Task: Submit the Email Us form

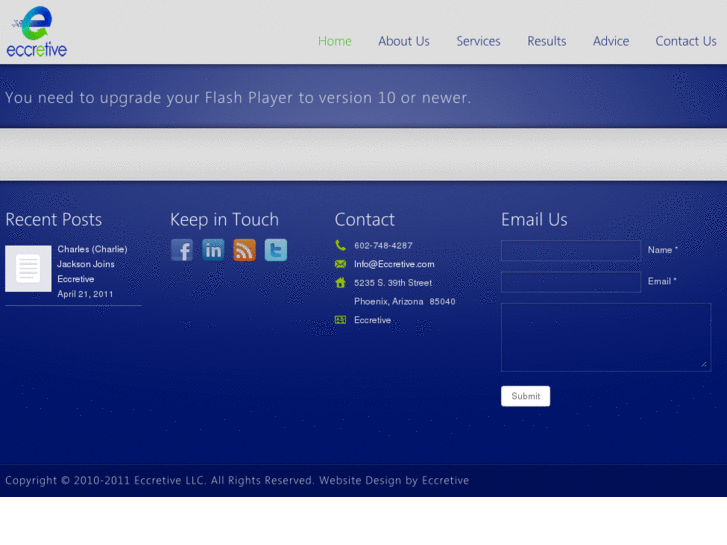Action: pos(525,396)
